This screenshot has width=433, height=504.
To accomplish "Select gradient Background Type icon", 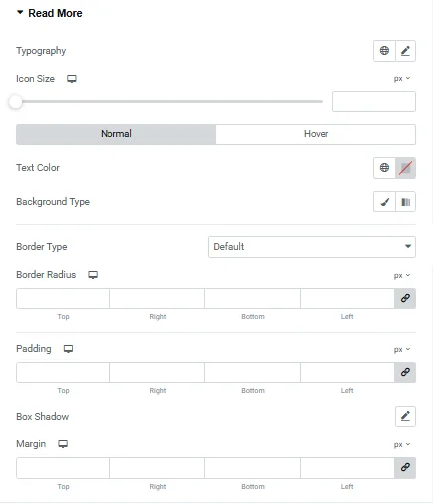I will [x=405, y=202].
